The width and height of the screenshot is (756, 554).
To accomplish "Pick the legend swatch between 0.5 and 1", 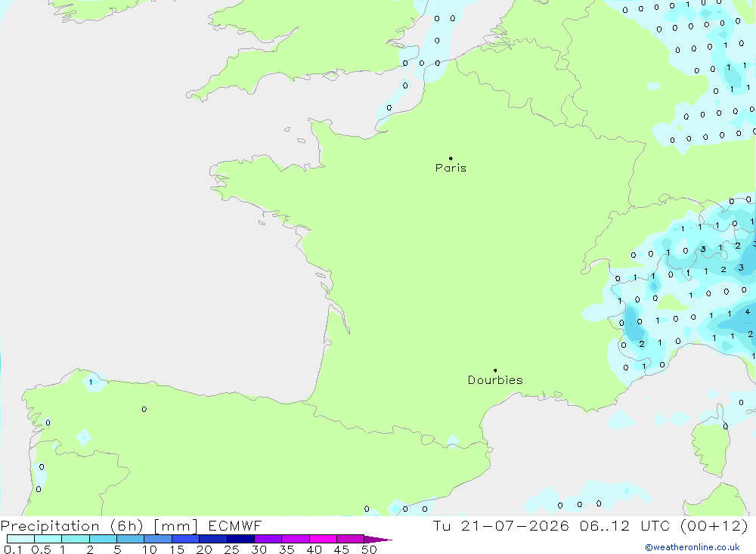I will [48, 539].
